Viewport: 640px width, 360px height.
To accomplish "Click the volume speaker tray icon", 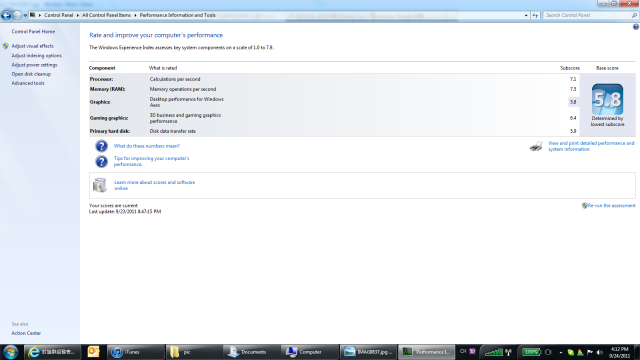I will click(x=600, y=352).
